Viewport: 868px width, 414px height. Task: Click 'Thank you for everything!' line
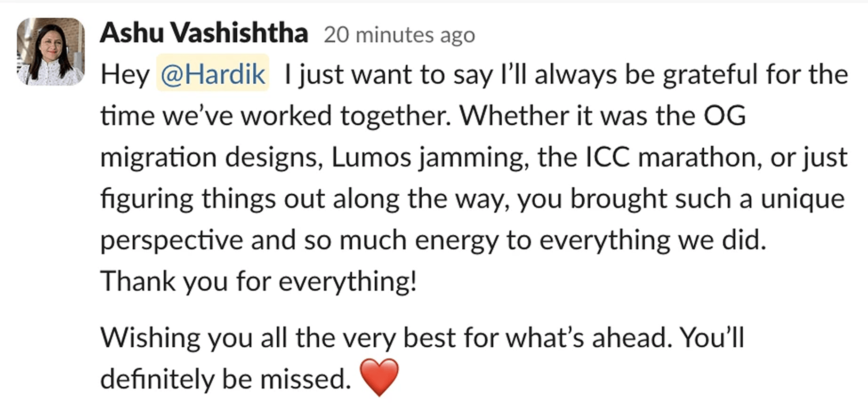pyautogui.click(x=258, y=281)
